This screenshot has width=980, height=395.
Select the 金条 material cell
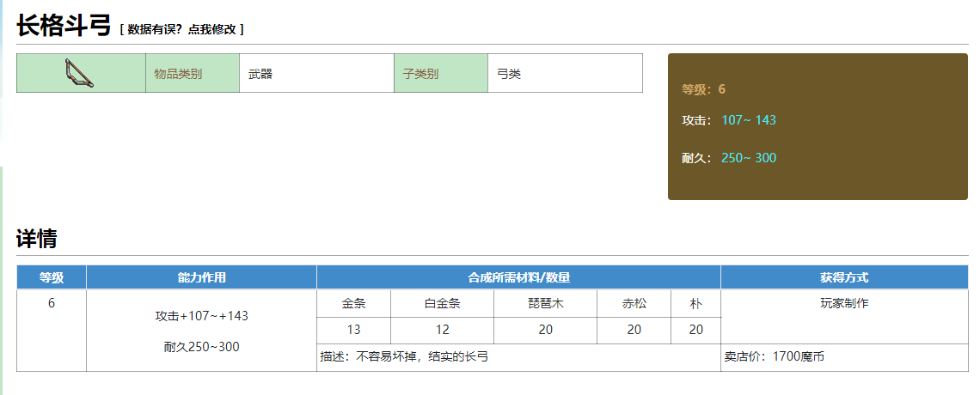(353, 304)
